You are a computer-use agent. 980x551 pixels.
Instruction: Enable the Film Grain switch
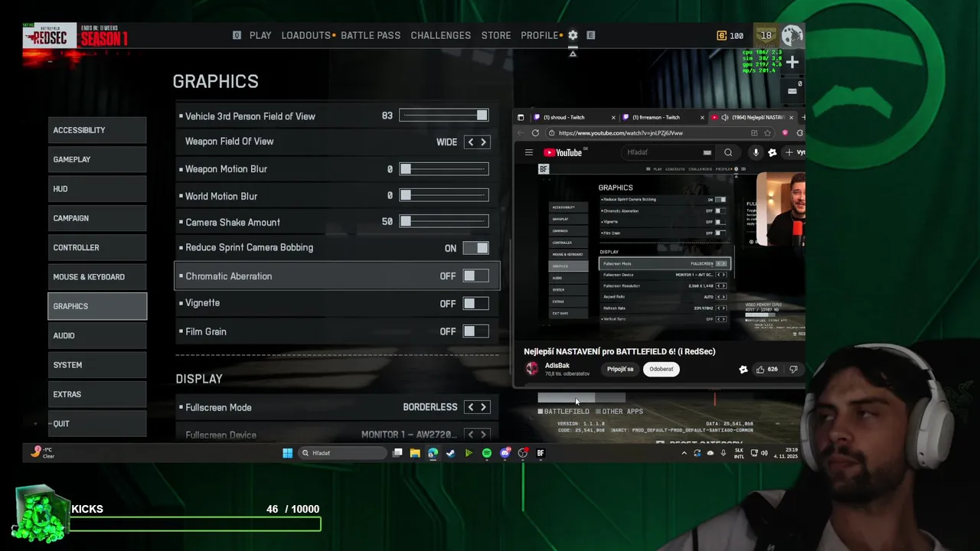pyautogui.click(x=475, y=331)
